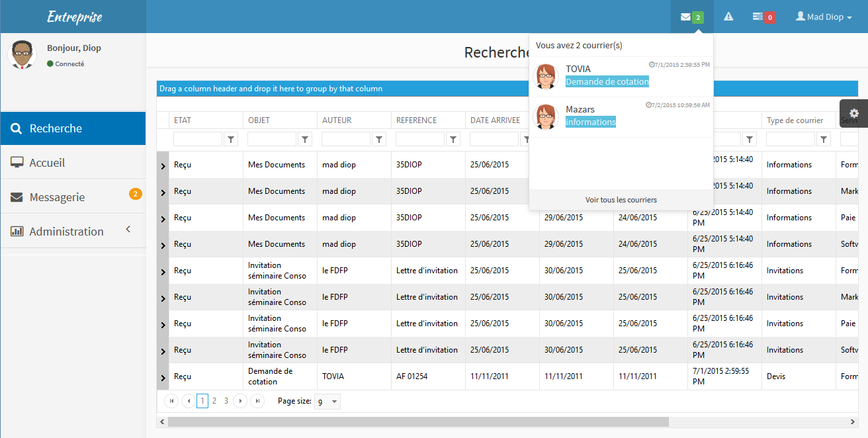This screenshot has height=438, width=868.
Task: Click the filter icon under REFERENCE column
Action: [453, 139]
